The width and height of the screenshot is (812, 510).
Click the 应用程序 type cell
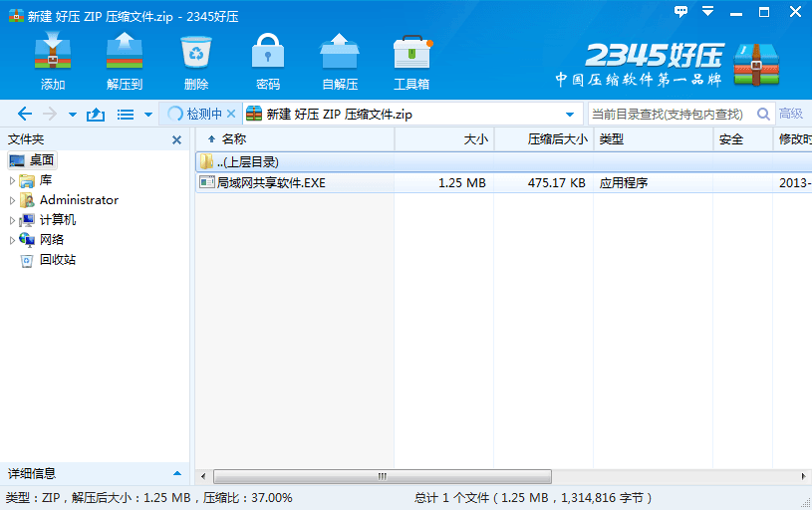coord(624,182)
